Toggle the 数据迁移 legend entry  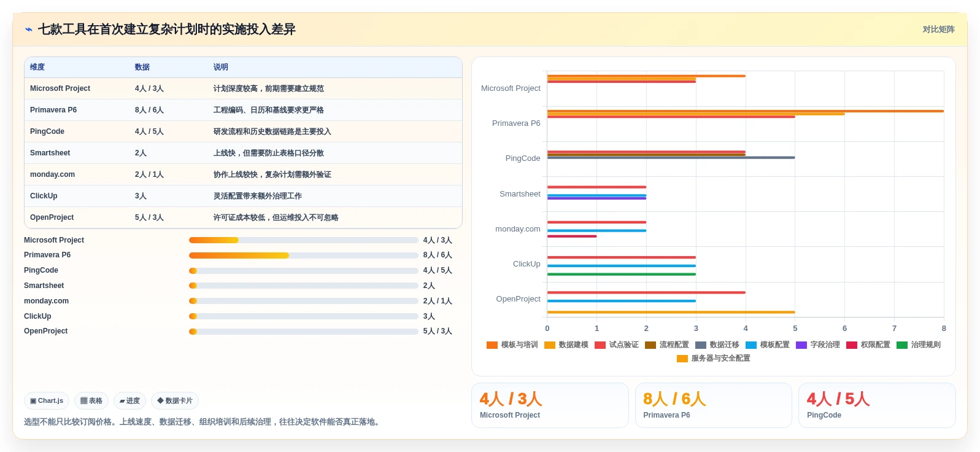[x=717, y=345]
